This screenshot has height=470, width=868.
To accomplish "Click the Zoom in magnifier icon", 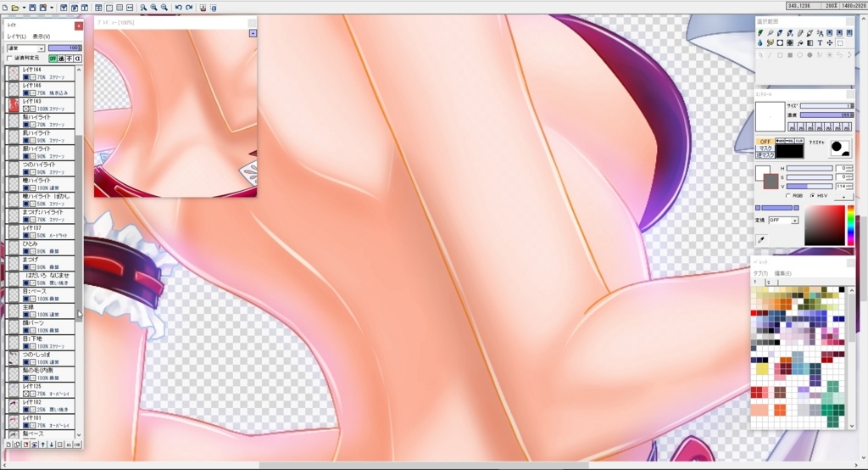I will point(154,8).
